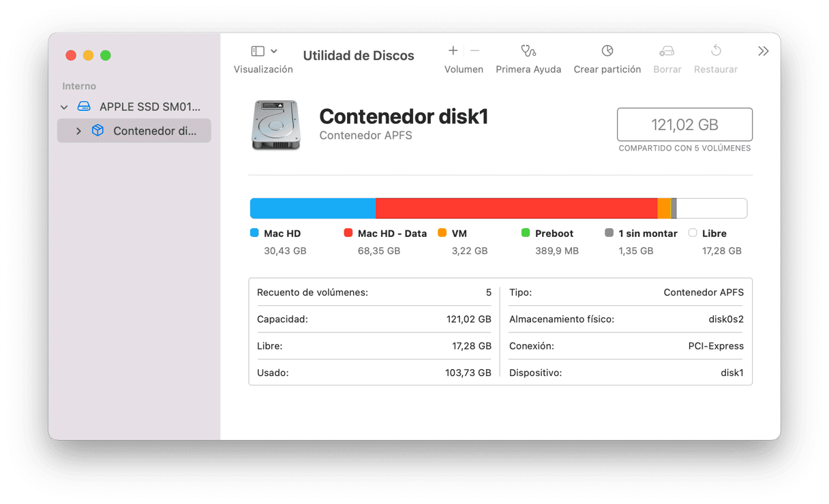The image size is (829, 504).
Task: Collapse the APPLE SSD SM01 tree row
Action: click(64, 107)
